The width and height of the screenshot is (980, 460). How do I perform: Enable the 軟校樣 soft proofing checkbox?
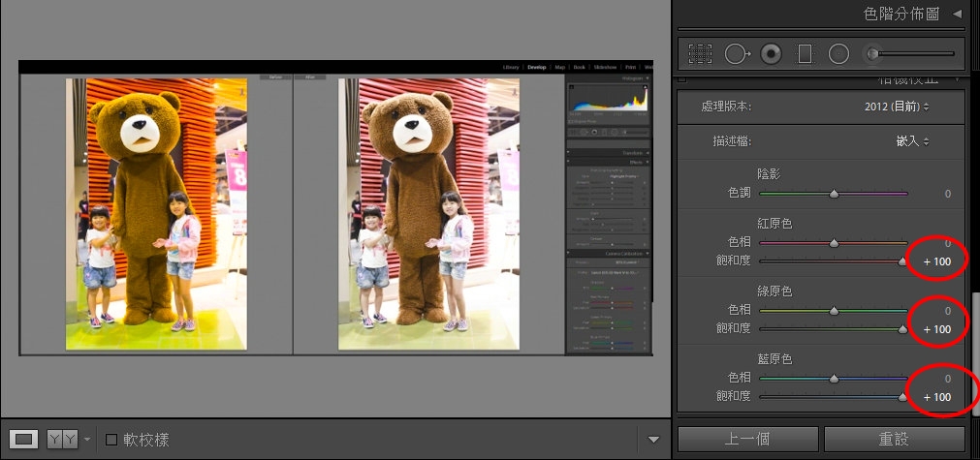[x=111, y=440]
